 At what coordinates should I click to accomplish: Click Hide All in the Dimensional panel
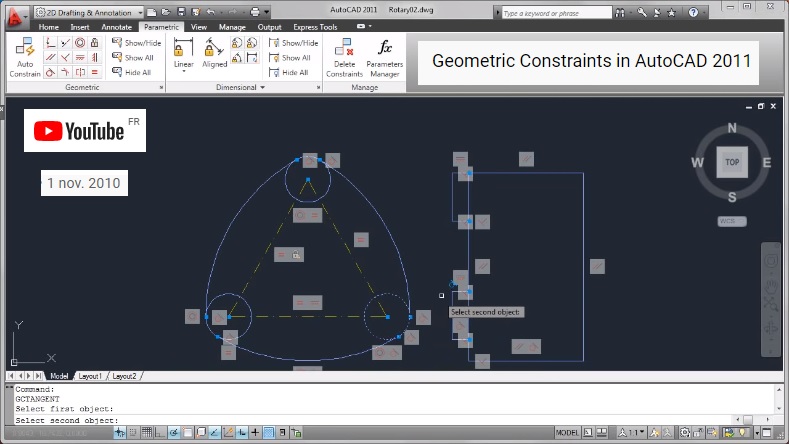[288, 72]
